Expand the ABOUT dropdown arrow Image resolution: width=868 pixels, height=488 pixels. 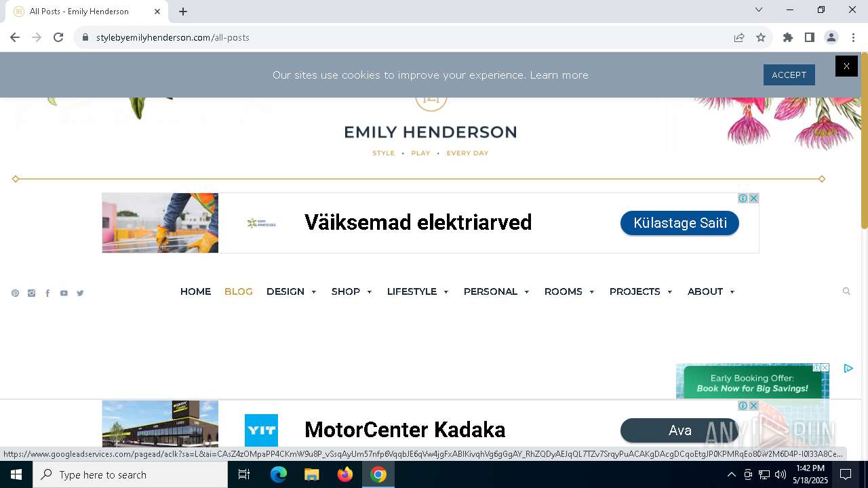point(732,292)
